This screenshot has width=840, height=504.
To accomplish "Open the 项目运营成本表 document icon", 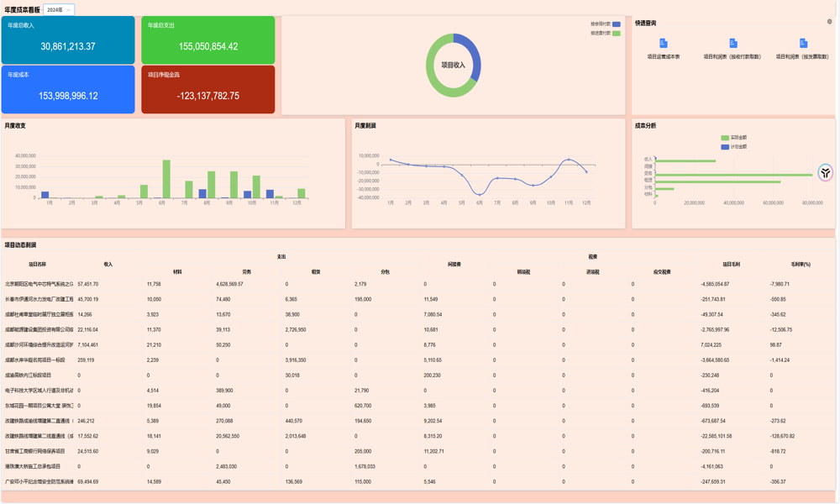I will click(x=663, y=43).
